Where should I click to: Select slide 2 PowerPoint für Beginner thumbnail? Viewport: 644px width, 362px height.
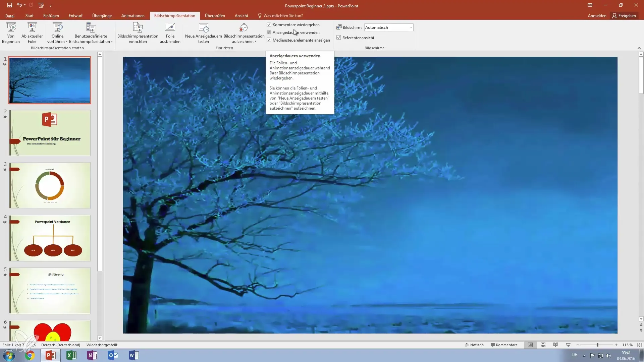point(50,133)
